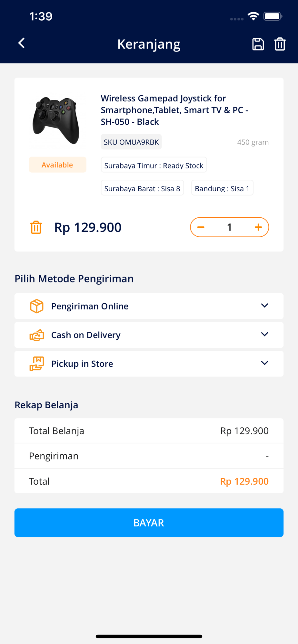Tap the Pickup in Store hand icon

(37, 364)
